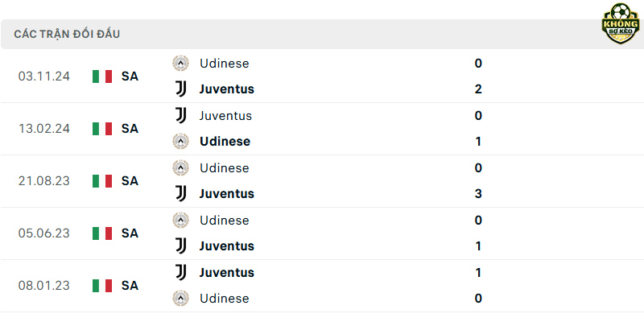Click Udinese crest in 03.11.24 match
This screenshot has width=644, height=322.
pyautogui.click(x=180, y=64)
